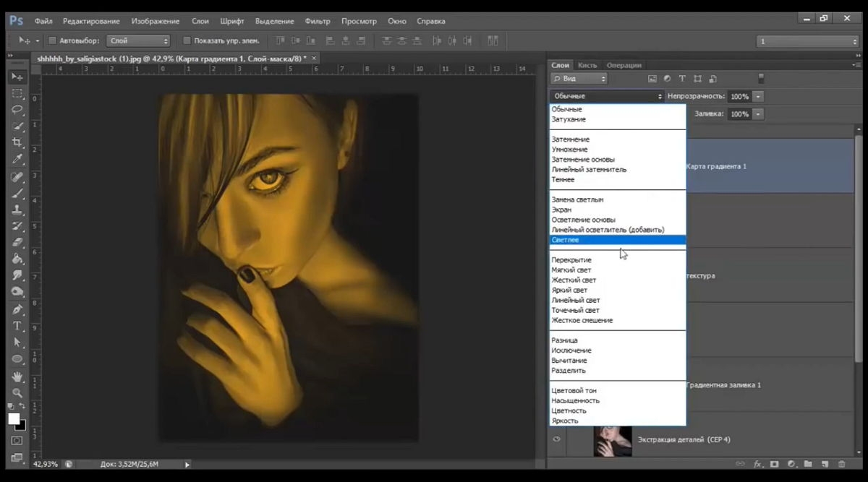Viewport: 868px width, 482px height.
Task: Click the link layers icon
Action: pos(740,464)
